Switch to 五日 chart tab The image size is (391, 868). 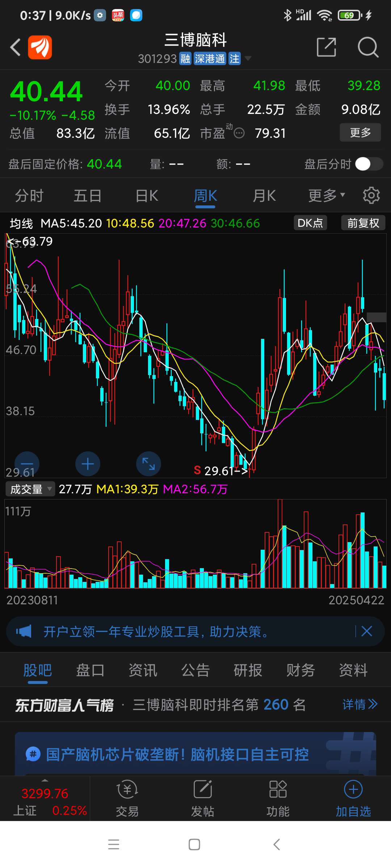tap(88, 196)
